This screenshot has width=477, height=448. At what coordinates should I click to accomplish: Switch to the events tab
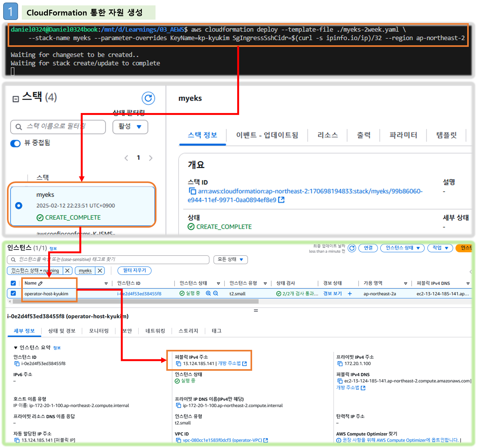coord(267,135)
